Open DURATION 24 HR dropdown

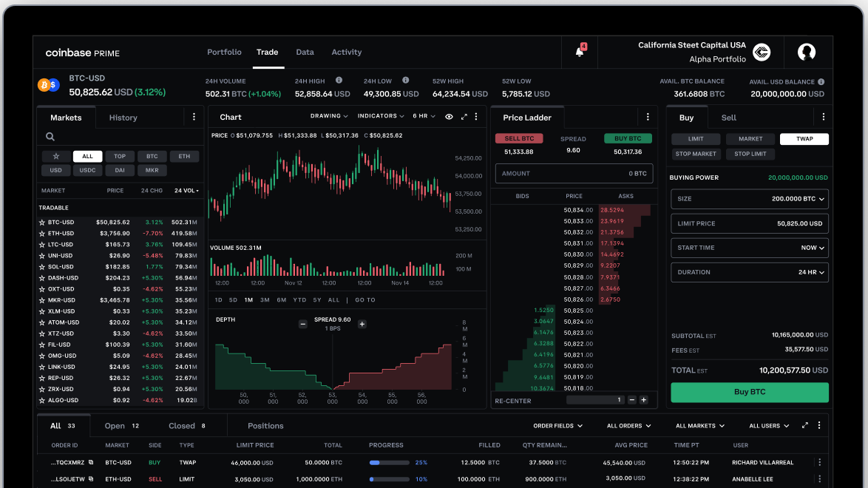811,272
